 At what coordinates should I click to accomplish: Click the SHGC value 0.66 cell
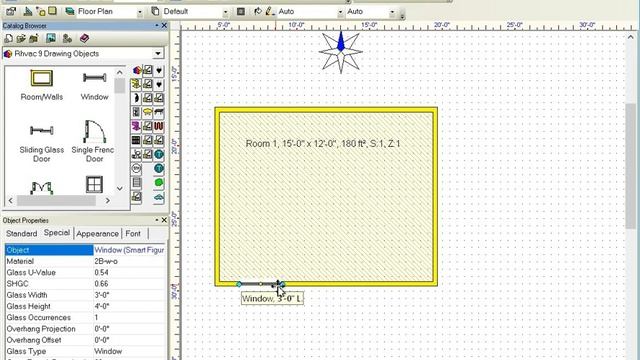click(x=129, y=284)
